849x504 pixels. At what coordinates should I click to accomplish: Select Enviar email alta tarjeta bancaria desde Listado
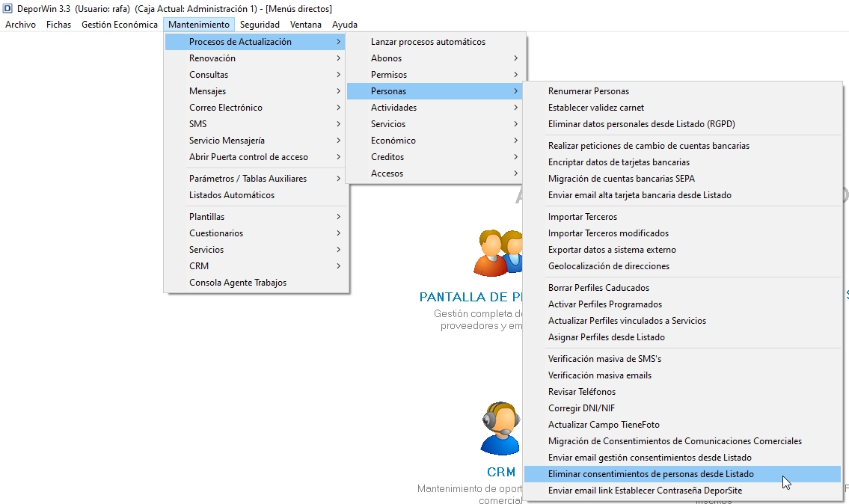point(682,195)
